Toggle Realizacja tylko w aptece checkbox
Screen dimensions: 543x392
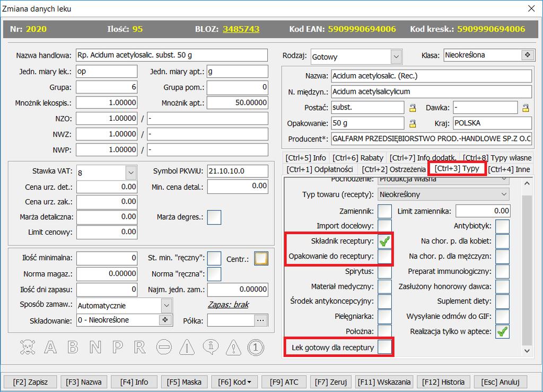click(x=502, y=332)
